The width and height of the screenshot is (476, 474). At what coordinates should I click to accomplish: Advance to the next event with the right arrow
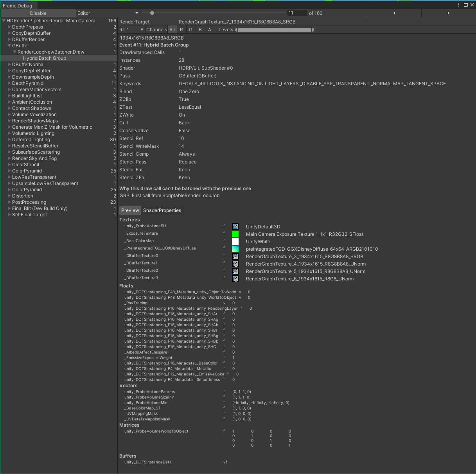[x=448, y=13]
